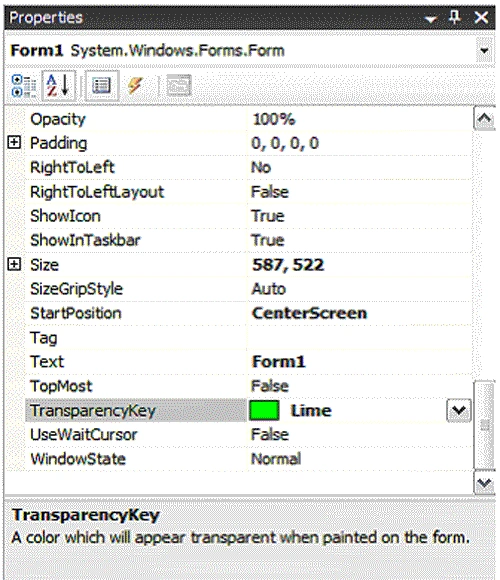The height and width of the screenshot is (580, 500).
Task: Click the CenterScreen value
Action: 309,313
